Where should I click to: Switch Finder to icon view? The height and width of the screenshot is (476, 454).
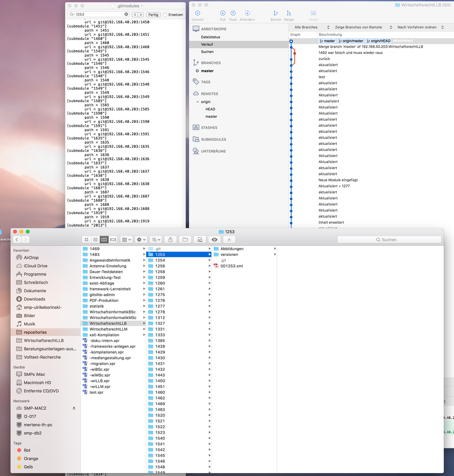click(x=87, y=240)
